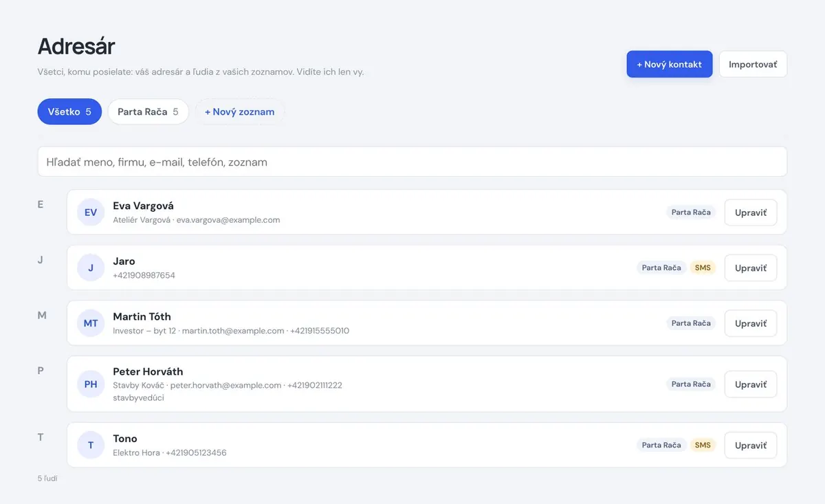Viewport: 825px width, 504px height.
Task: Select the name Eva Vargová
Action: tap(143, 206)
